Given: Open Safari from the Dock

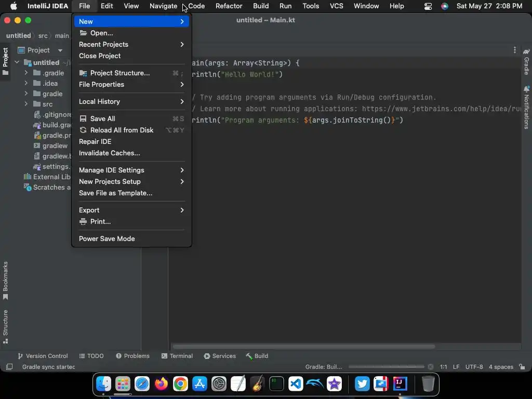Looking at the screenshot, I should pos(142,384).
